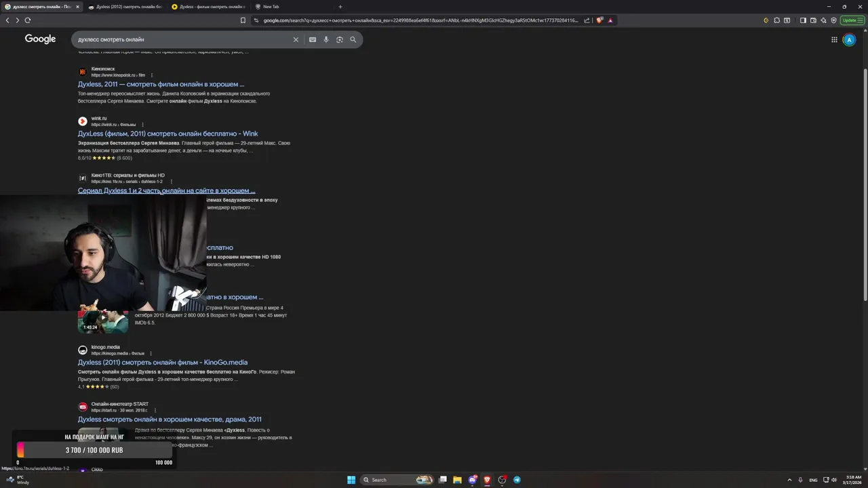Toggle the browser sidebar panel

(x=803, y=20)
